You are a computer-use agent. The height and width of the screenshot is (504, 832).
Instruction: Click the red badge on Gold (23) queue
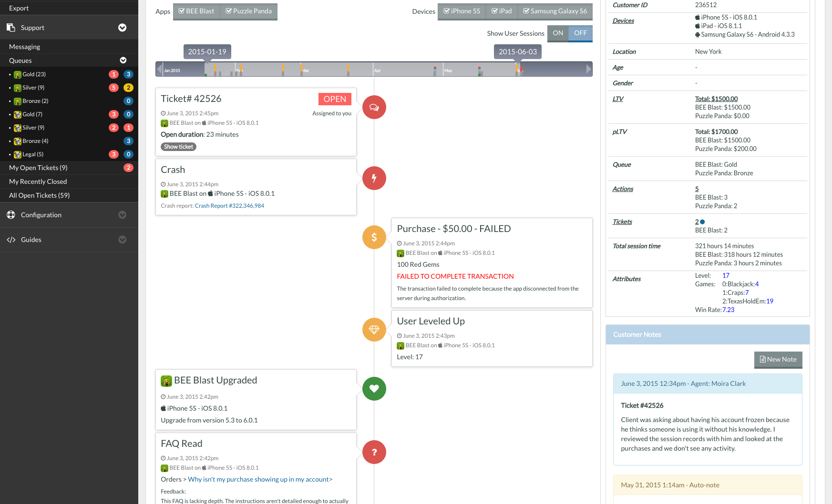[x=114, y=74]
